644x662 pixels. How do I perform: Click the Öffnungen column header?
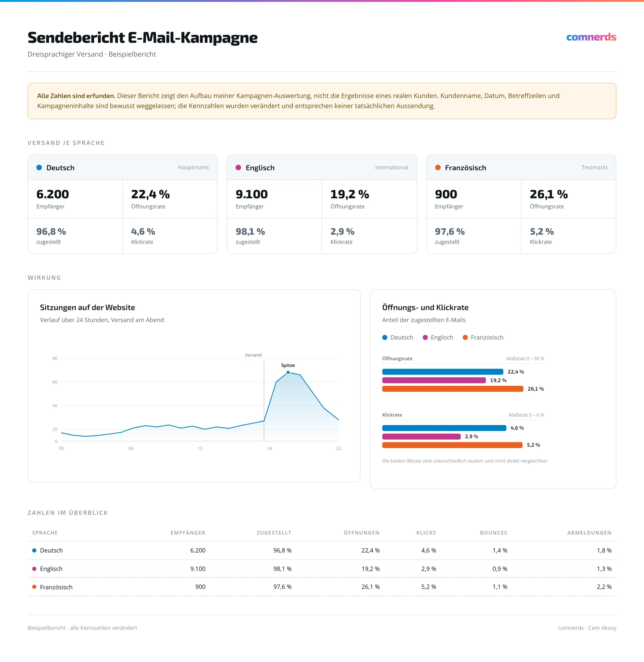click(x=361, y=533)
